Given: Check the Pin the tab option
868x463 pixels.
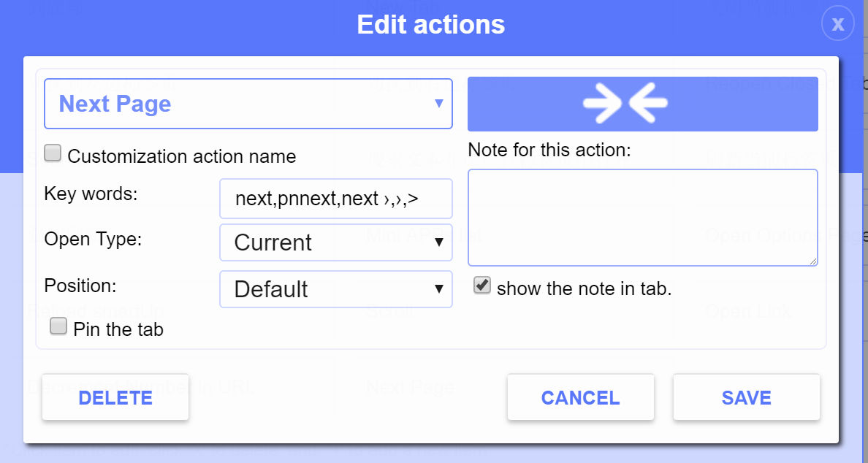Looking at the screenshot, I should pos(58,326).
